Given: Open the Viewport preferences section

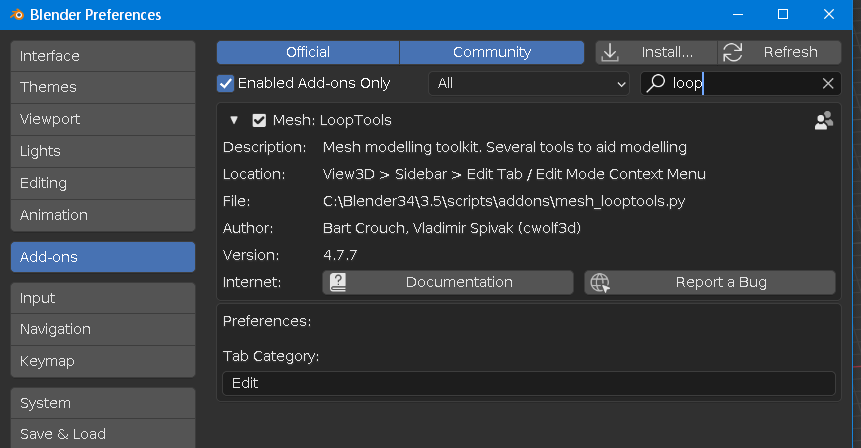Looking at the screenshot, I should 103,119.
